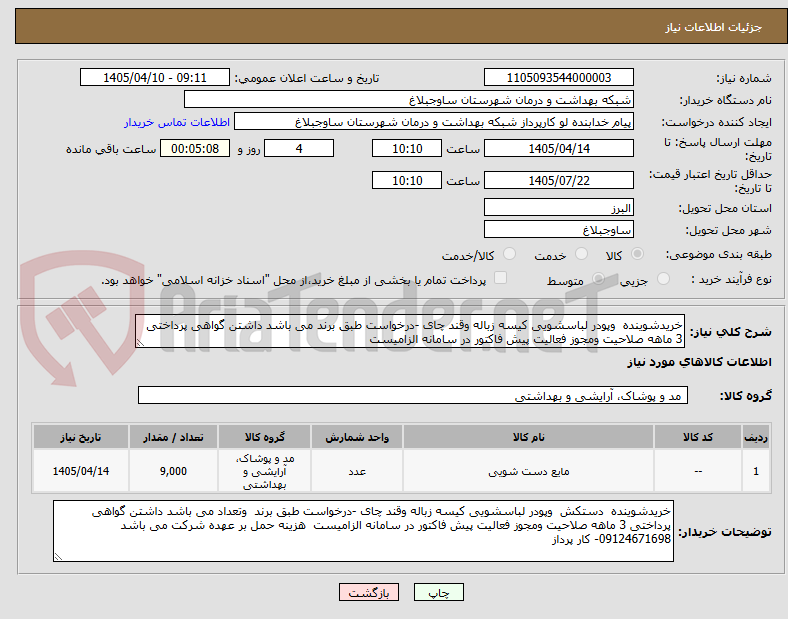Click the remaining time 00:05:08 field

[x=195, y=148]
